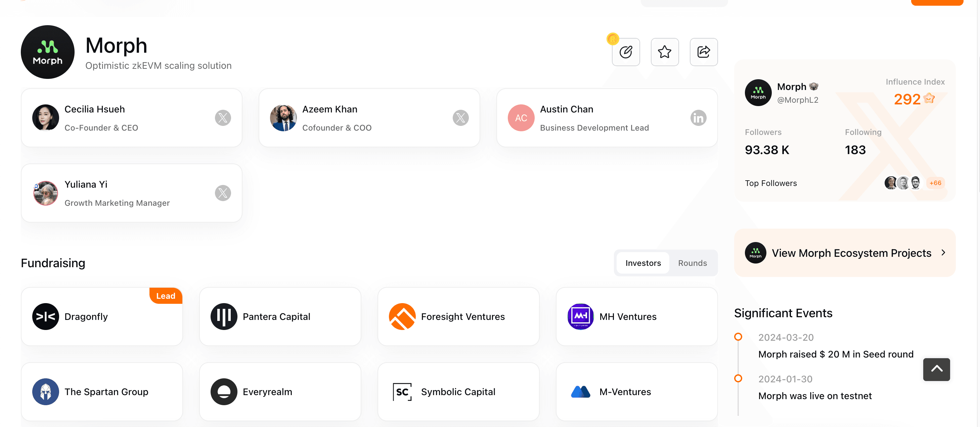The image size is (980, 427).
Task: Click the scroll-to-top arrow button
Action: tap(936, 370)
